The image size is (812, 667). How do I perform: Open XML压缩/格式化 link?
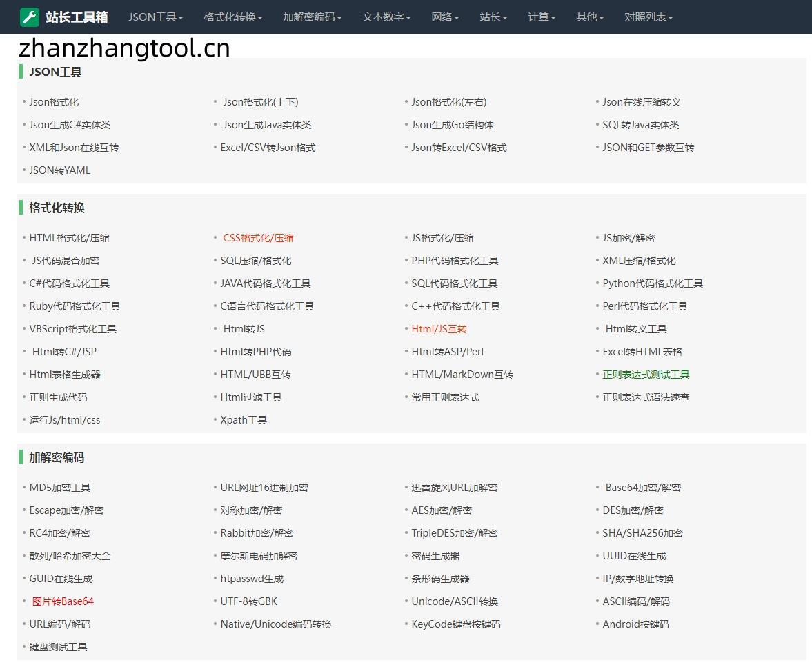click(x=639, y=261)
